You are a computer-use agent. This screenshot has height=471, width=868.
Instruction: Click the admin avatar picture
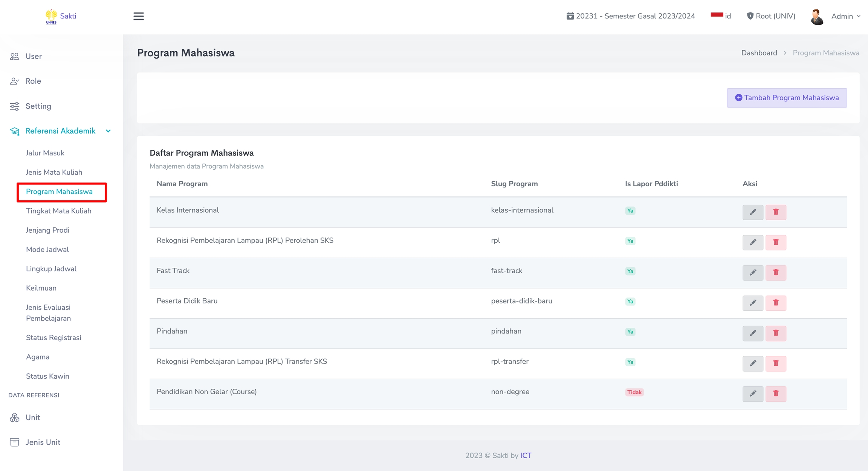coord(817,17)
